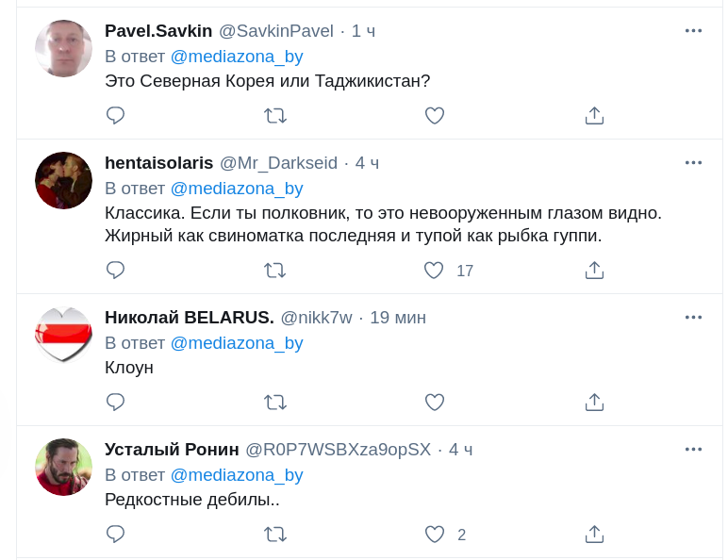Open more menu on hentaisolaris's tweet
The width and height of the screenshot is (728, 560).
(x=693, y=163)
